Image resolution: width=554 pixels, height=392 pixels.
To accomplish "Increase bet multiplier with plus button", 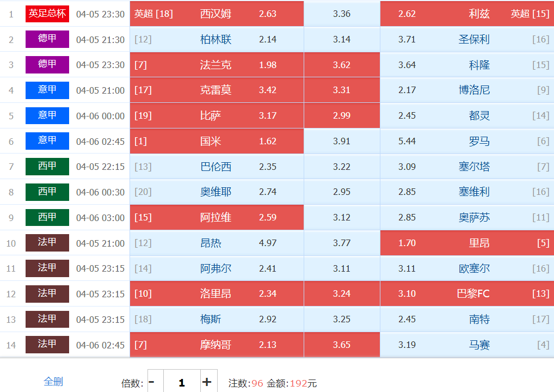I will [x=207, y=382].
